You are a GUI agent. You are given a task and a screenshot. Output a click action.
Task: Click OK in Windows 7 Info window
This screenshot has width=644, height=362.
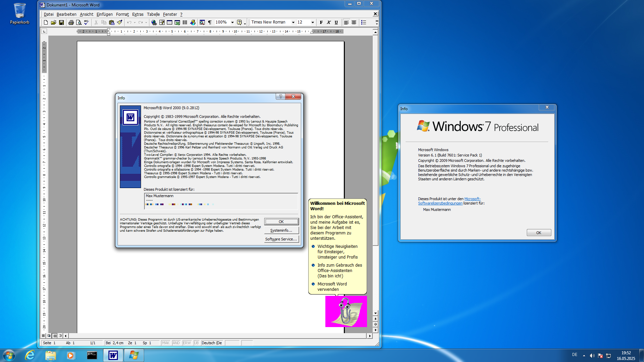pyautogui.click(x=539, y=233)
